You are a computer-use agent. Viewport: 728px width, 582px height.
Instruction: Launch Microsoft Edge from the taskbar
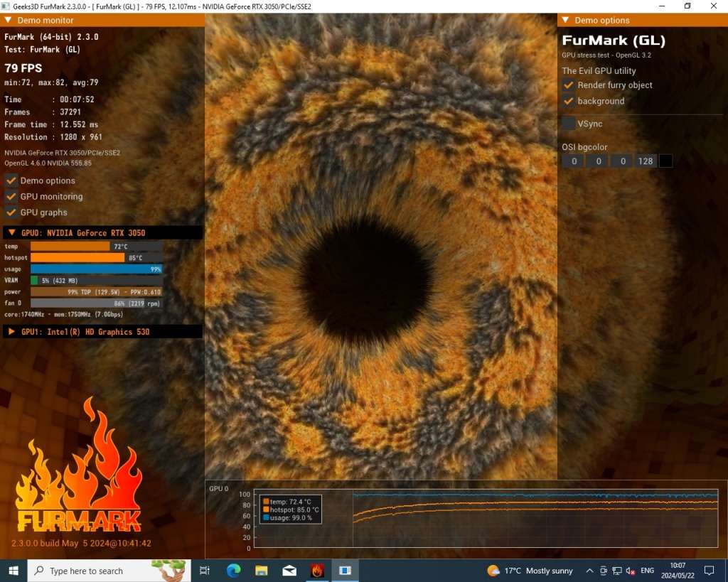pyautogui.click(x=234, y=570)
